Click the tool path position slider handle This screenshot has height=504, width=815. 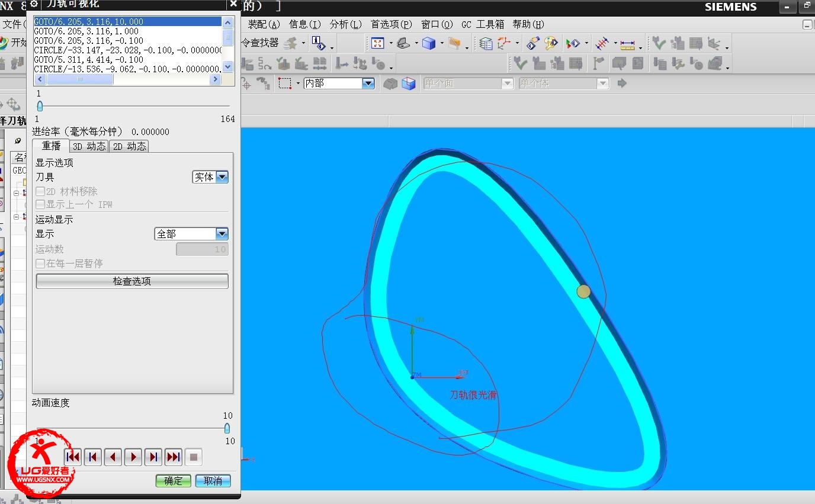click(40, 106)
